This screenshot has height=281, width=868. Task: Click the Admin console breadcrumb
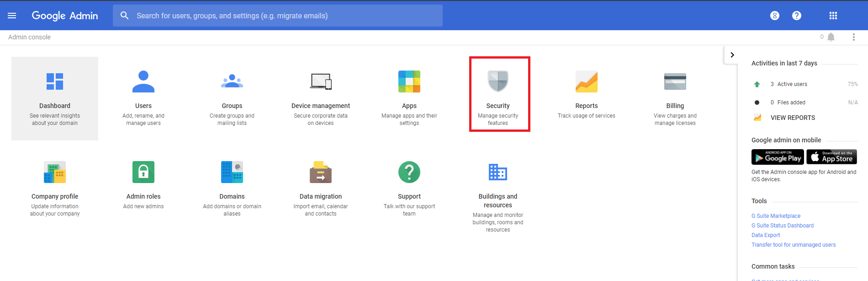tap(29, 37)
